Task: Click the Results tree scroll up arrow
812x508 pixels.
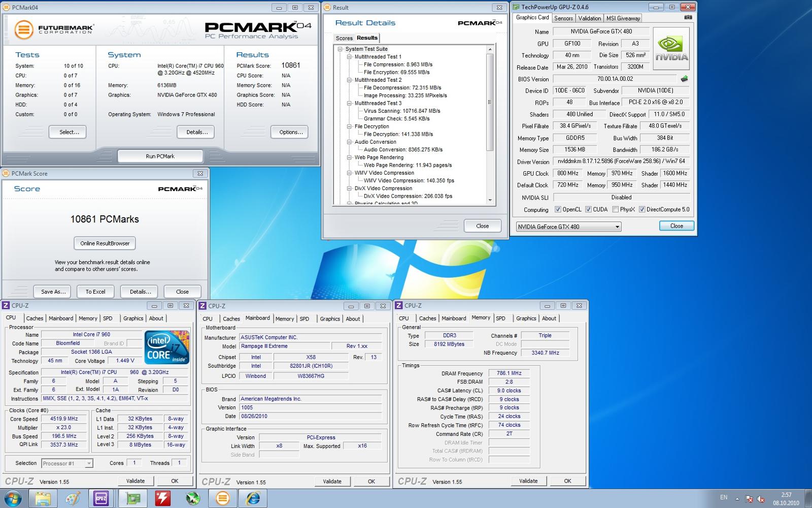Action: coord(490,49)
